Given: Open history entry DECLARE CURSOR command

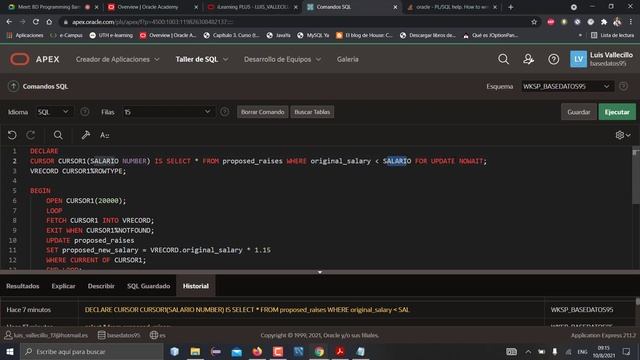Looking at the screenshot, I should tap(247, 310).
